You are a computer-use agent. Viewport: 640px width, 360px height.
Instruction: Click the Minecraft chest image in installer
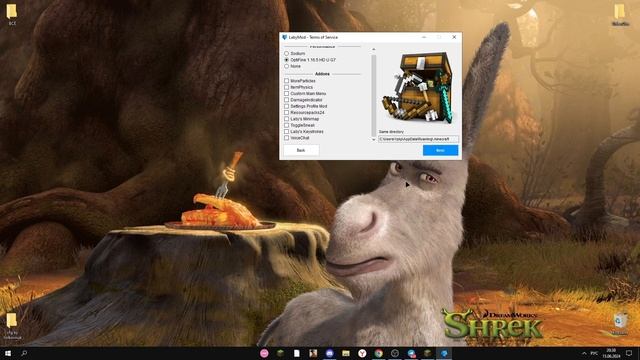coord(417,87)
